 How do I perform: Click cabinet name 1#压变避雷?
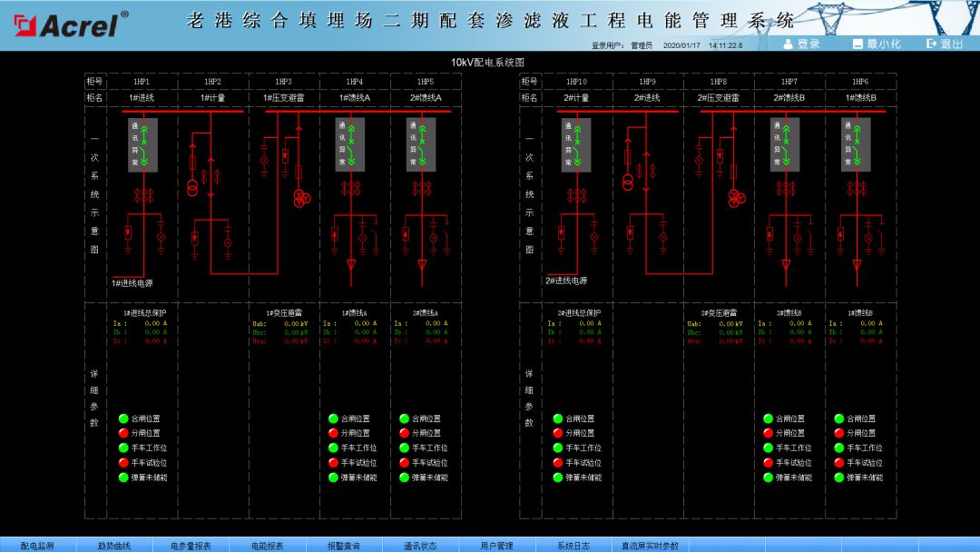pos(284,97)
